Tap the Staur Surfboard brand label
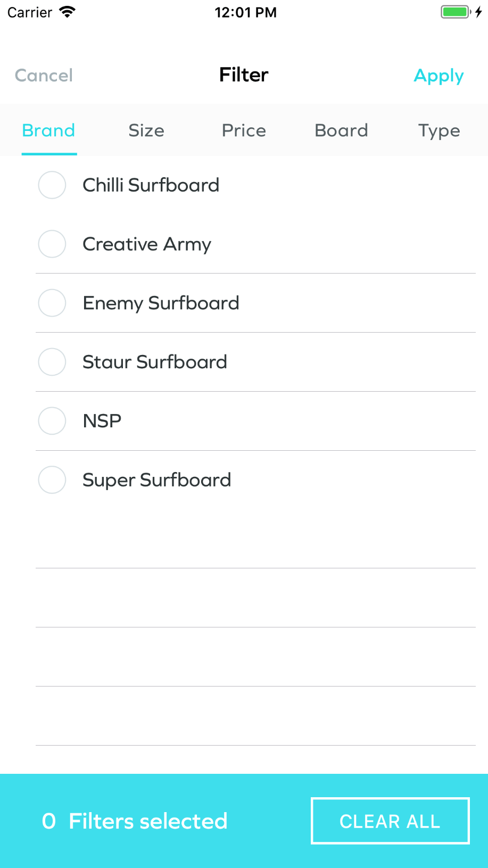The width and height of the screenshot is (488, 868). click(x=155, y=362)
